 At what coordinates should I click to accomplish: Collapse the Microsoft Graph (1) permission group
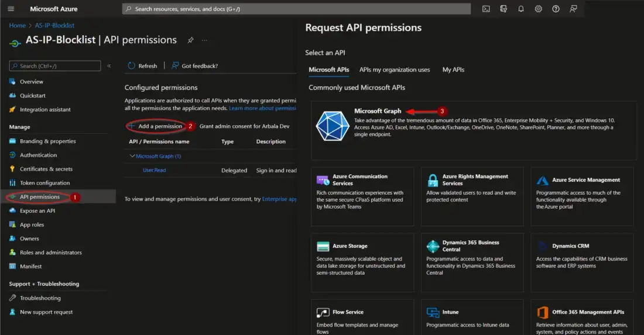tap(132, 156)
